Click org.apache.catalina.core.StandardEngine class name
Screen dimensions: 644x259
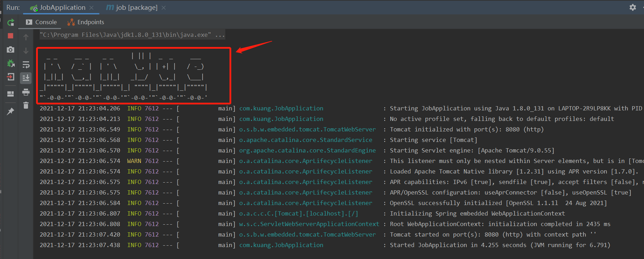308,150
